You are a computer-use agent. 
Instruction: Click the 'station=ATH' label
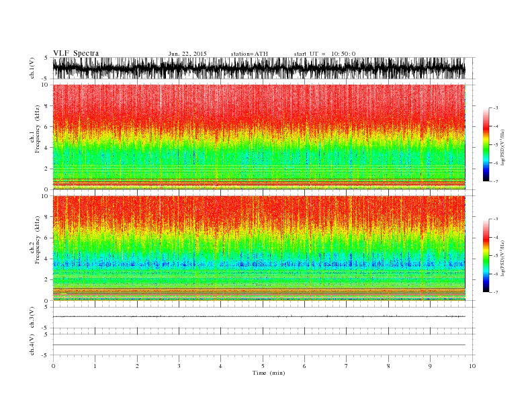[x=249, y=54]
